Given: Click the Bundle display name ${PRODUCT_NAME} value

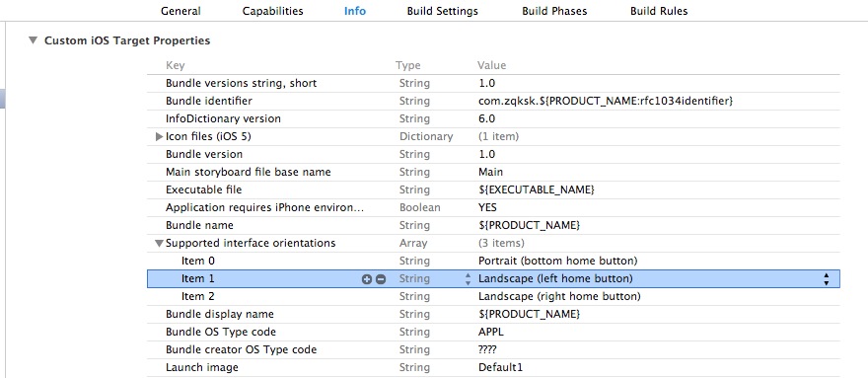Looking at the screenshot, I should pyautogui.click(x=530, y=314).
